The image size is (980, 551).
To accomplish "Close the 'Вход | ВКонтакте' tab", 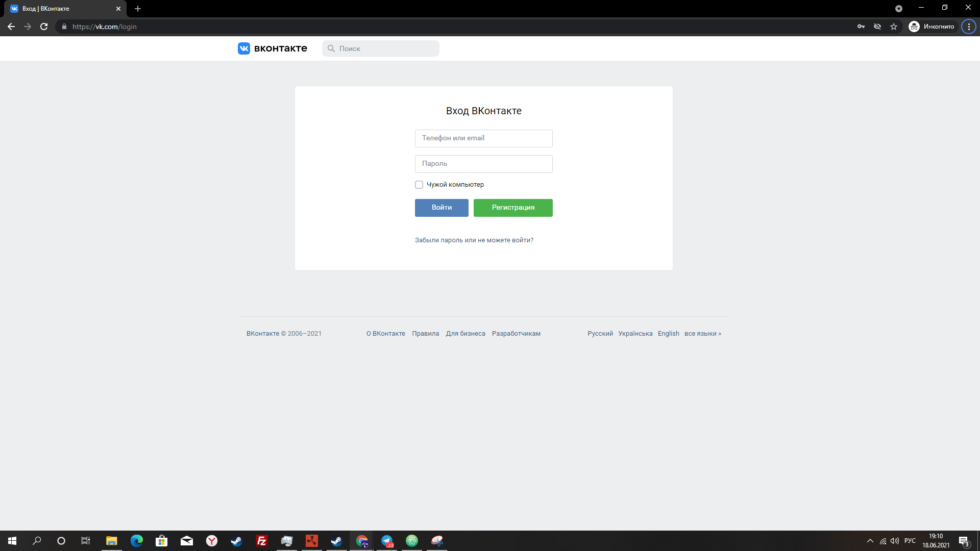I will coord(118,9).
